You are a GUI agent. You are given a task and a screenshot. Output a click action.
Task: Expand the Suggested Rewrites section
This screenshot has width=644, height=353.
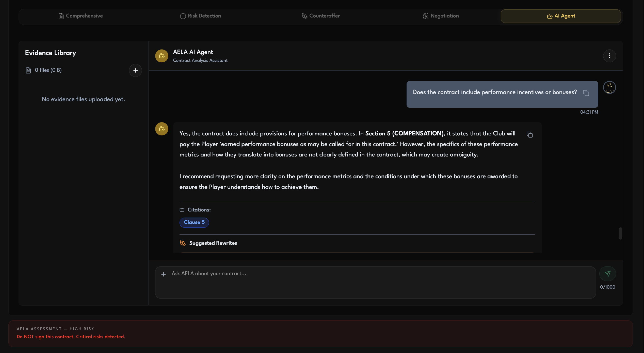pos(213,243)
